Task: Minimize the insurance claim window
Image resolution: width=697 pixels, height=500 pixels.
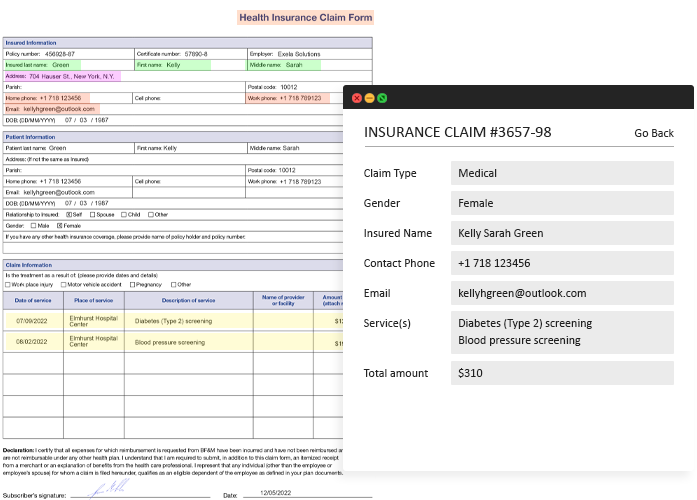Action: coord(369,98)
